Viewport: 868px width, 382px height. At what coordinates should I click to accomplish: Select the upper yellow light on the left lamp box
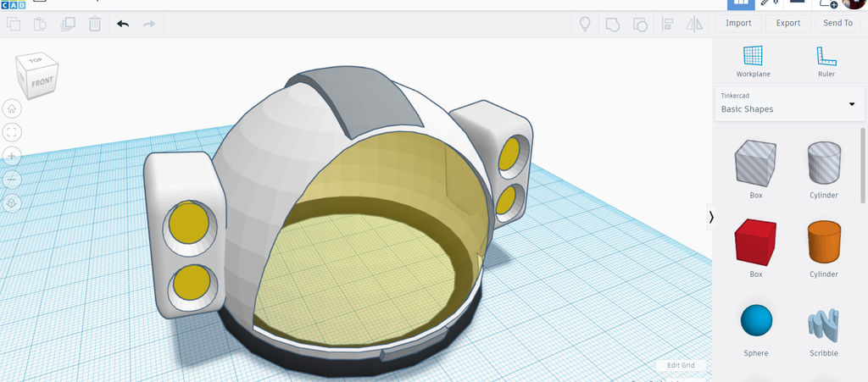pyautogui.click(x=189, y=222)
